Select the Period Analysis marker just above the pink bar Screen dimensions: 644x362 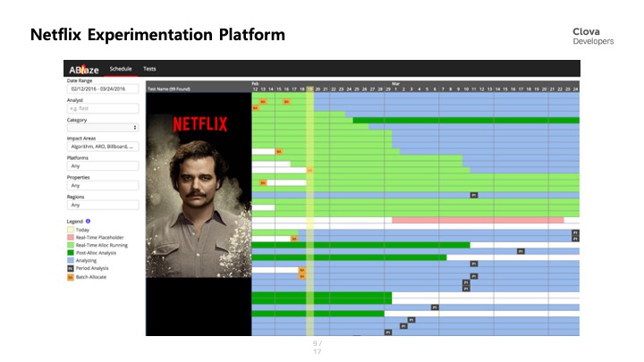click(x=474, y=195)
